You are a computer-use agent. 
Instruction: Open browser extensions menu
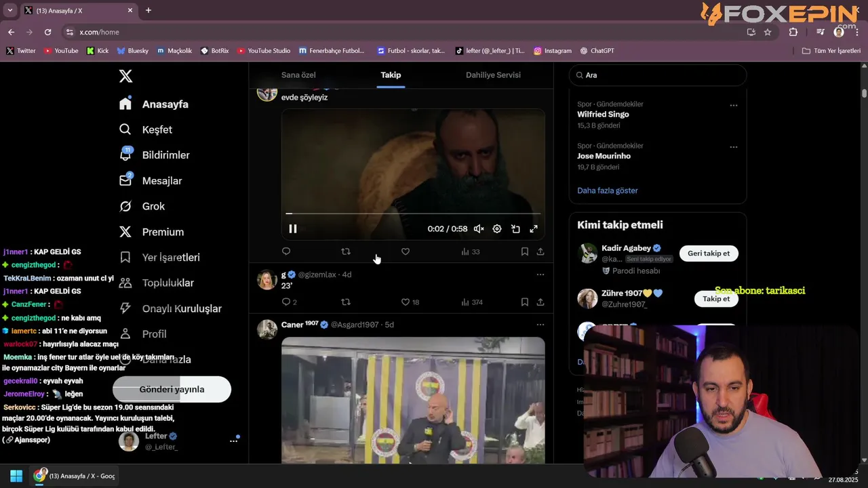[x=793, y=32]
